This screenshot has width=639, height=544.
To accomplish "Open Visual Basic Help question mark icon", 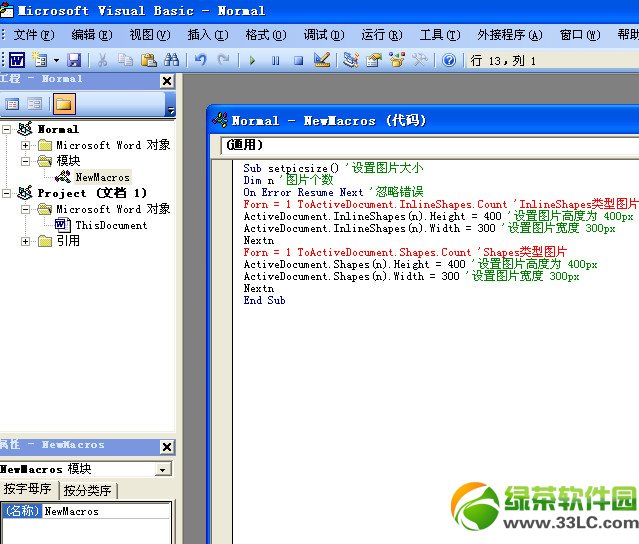I will click(449, 60).
